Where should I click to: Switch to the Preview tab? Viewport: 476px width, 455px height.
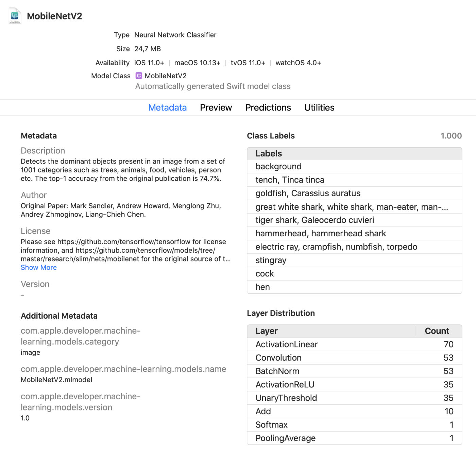click(x=216, y=107)
